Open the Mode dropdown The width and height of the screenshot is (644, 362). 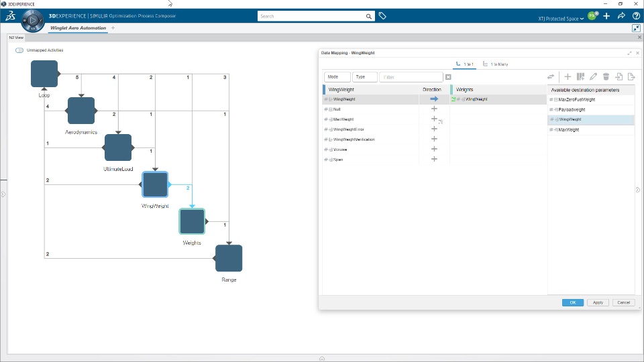point(337,77)
